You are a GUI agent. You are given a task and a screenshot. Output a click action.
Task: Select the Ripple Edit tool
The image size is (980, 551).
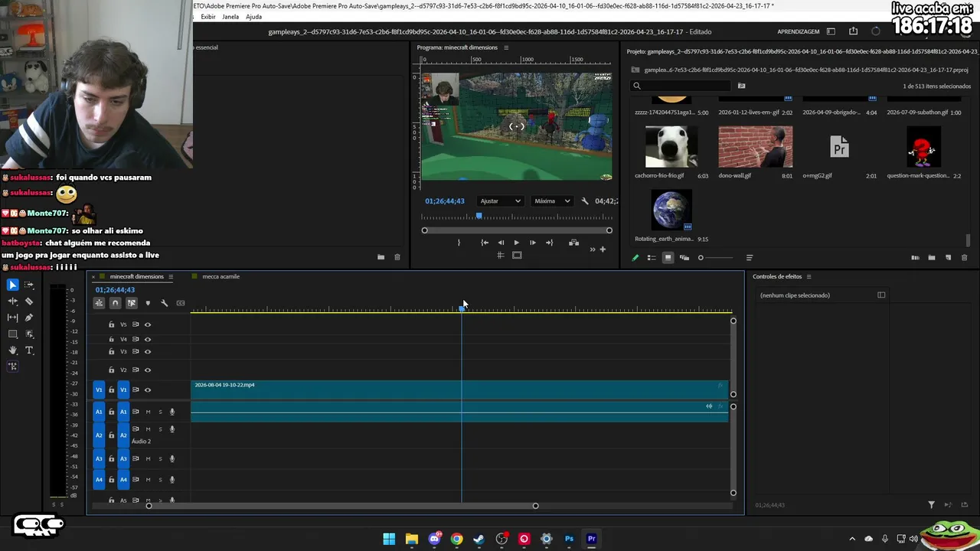coord(12,302)
